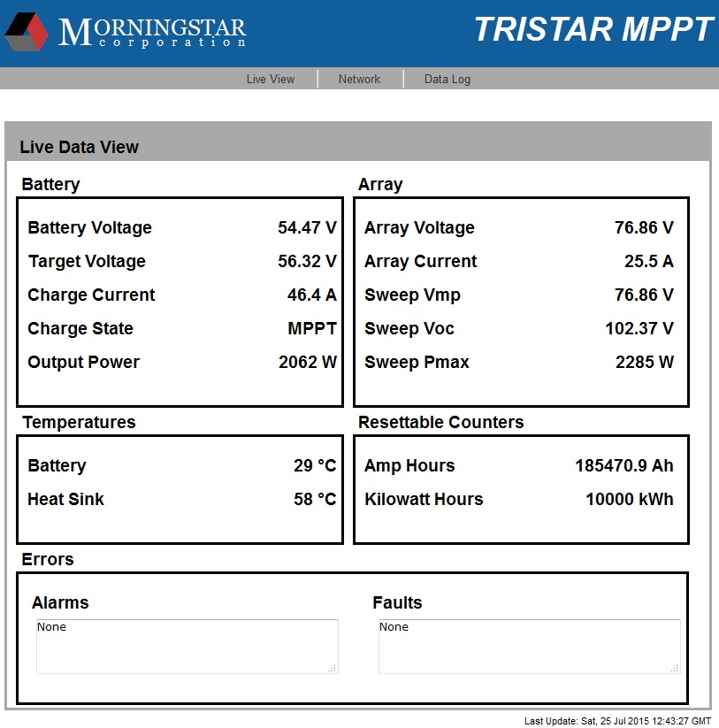
Task: Click the Output Power 2062 W reading
Action: (308, 362)
